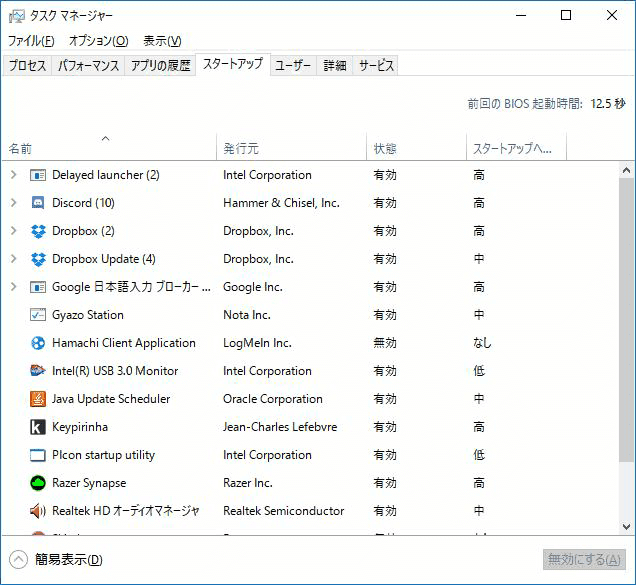The image size is (636, 585).
Task: Click the 簡易表示 circle arrow icon
Action: 18,560
